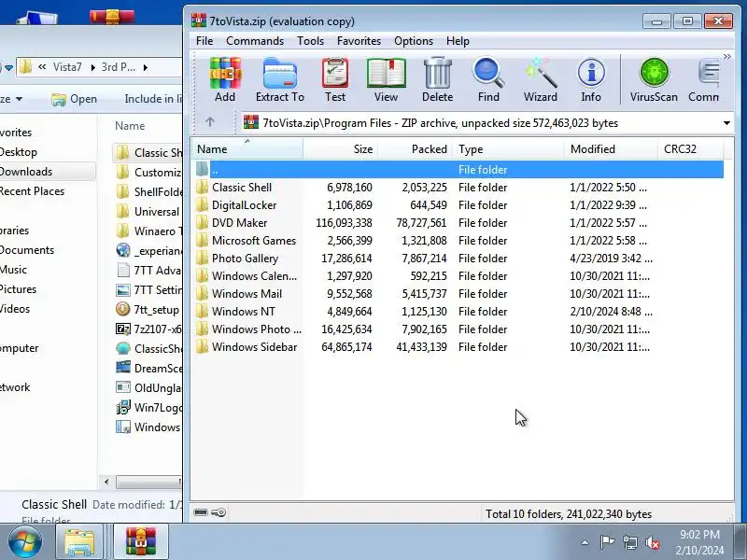Screen dimensions: 747x560
Task: Open the Extract To tool
Action: (x=279, y=80)
